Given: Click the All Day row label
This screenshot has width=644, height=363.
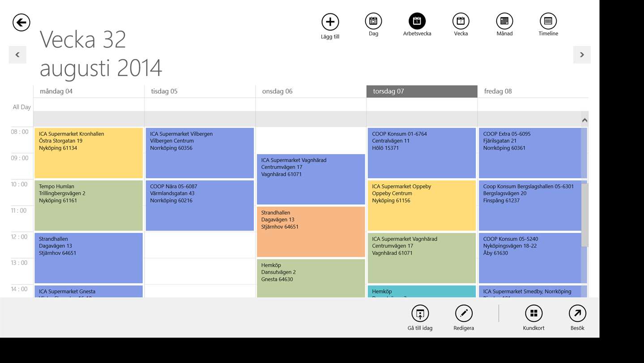Looking at the screenshot, I should [x=21, y=107].
